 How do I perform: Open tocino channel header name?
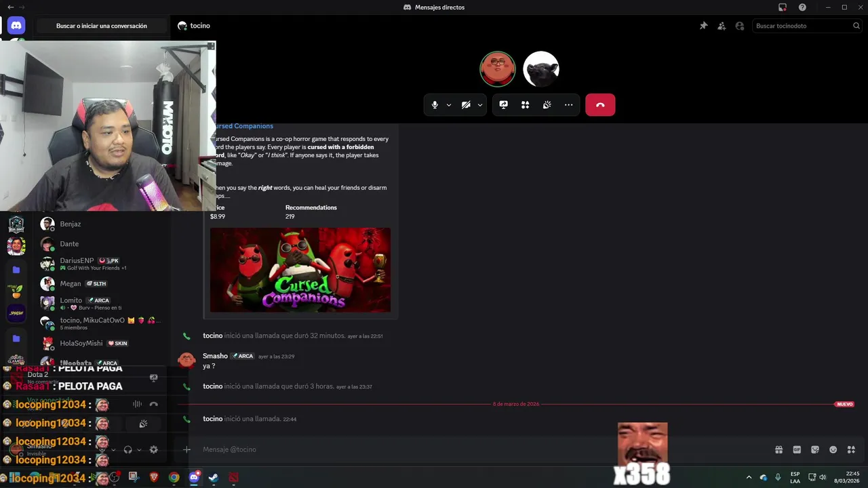coord(200,26)
